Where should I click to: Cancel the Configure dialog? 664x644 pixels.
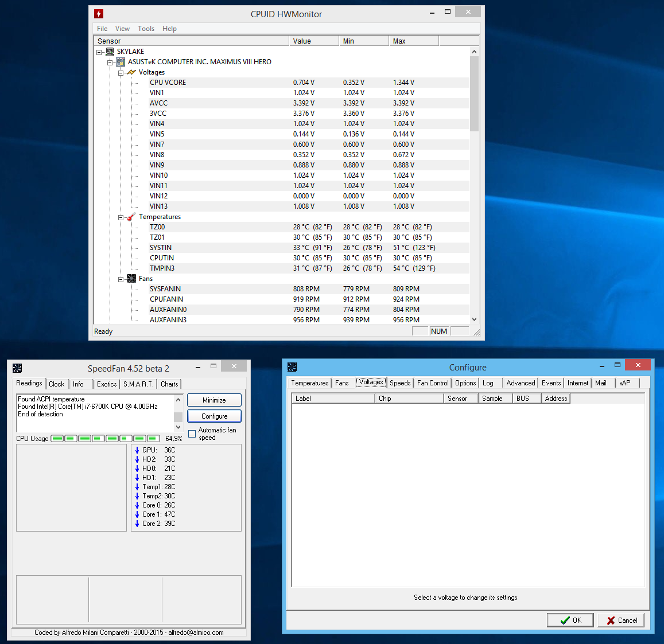(621, 620)
